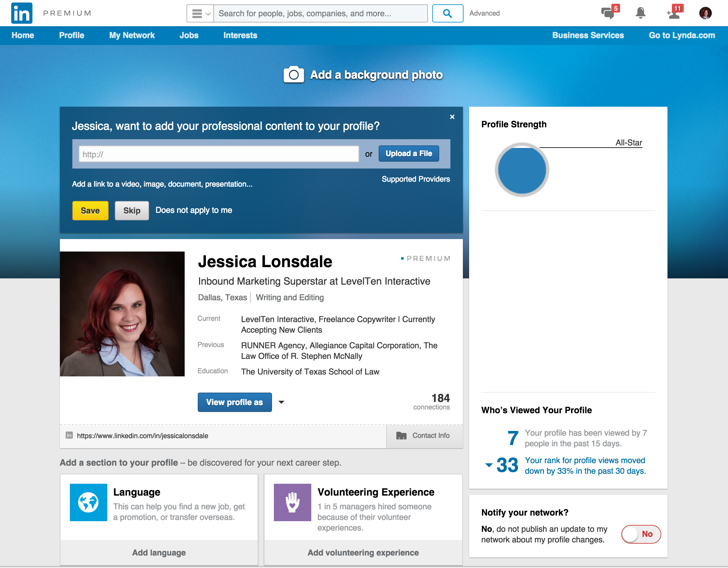The height and width of the screenshot is (568, 728).
Task: Open the Jobs menu
Action: [189, 35]
